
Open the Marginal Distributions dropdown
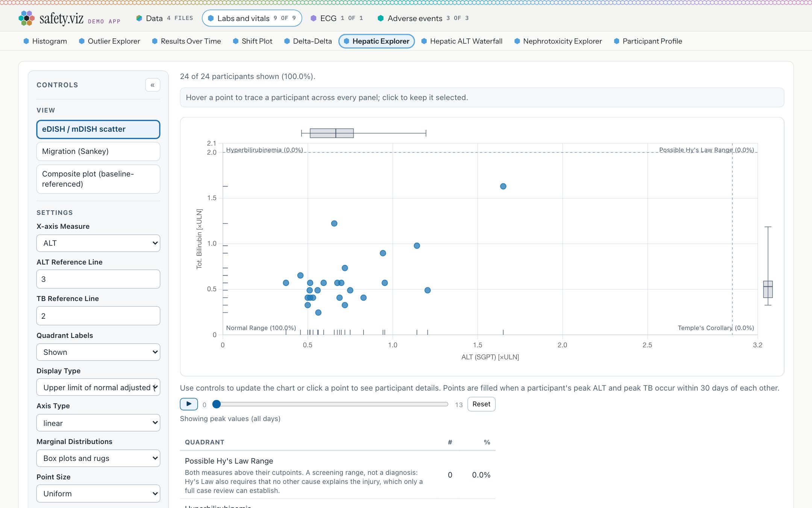tap(98, 458)
